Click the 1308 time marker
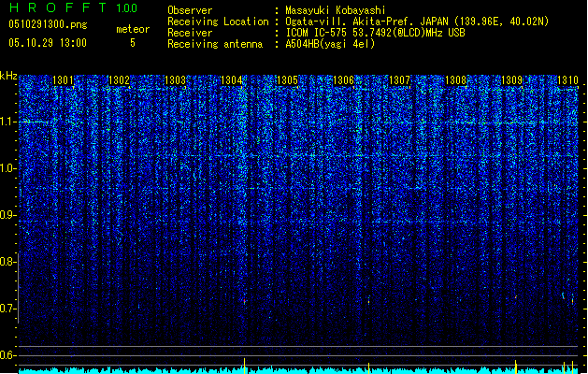Viewport: 588px width, 374px height. pos(455,80)
